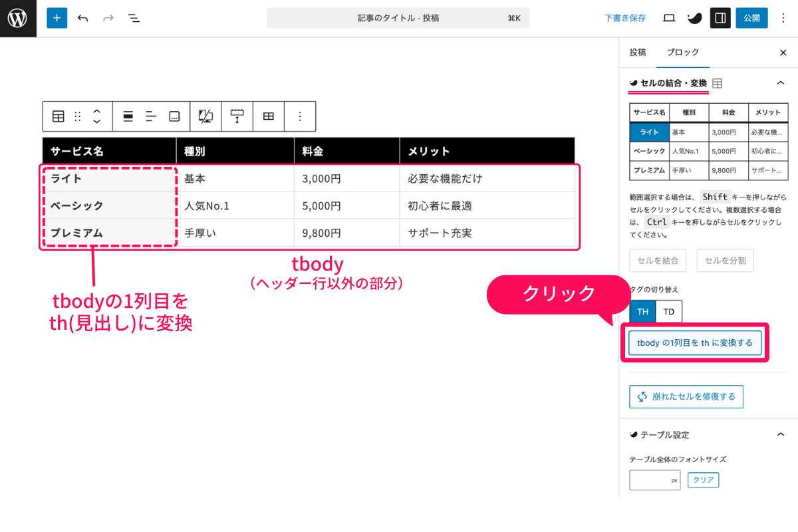
Task: Click the redo arrow icon
Action: (108, 18)
